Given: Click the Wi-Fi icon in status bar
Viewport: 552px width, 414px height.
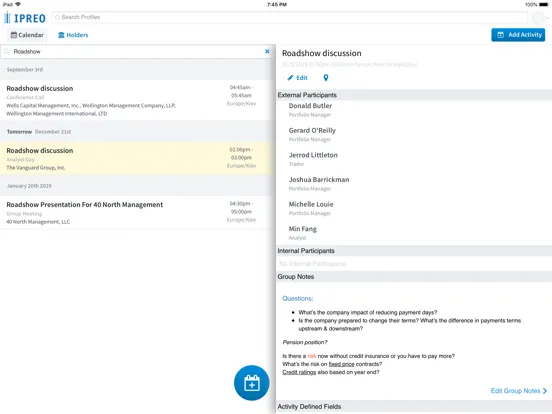Looking at the screenshot, I should 18,4.
